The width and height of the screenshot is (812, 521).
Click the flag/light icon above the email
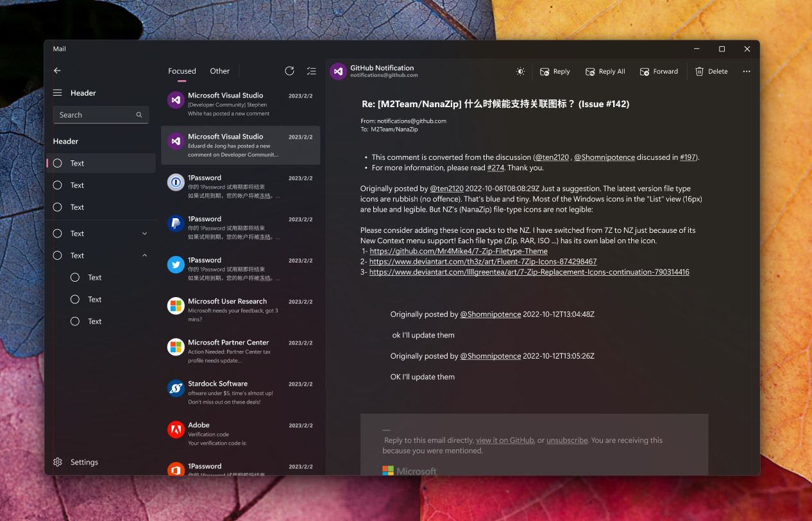520,71
